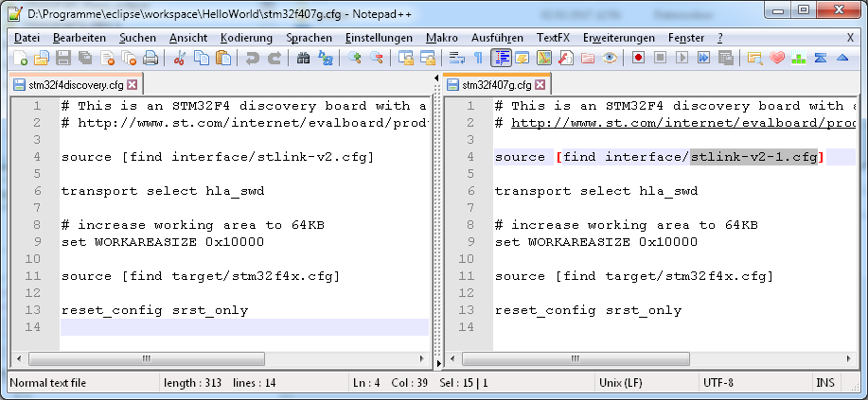The height and width of the screenshot is (400, 868).
Task: Click the Undo arrow icon
Action: 253,58
